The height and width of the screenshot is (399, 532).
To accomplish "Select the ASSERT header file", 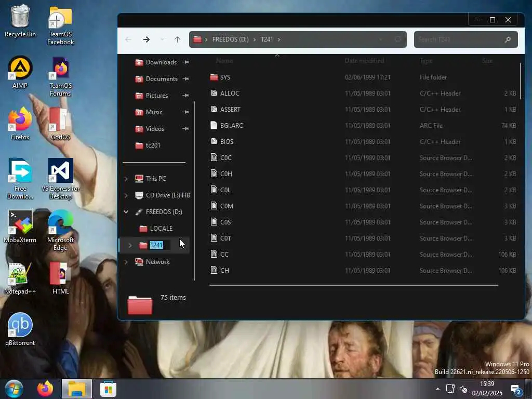I will coord(363,109).
